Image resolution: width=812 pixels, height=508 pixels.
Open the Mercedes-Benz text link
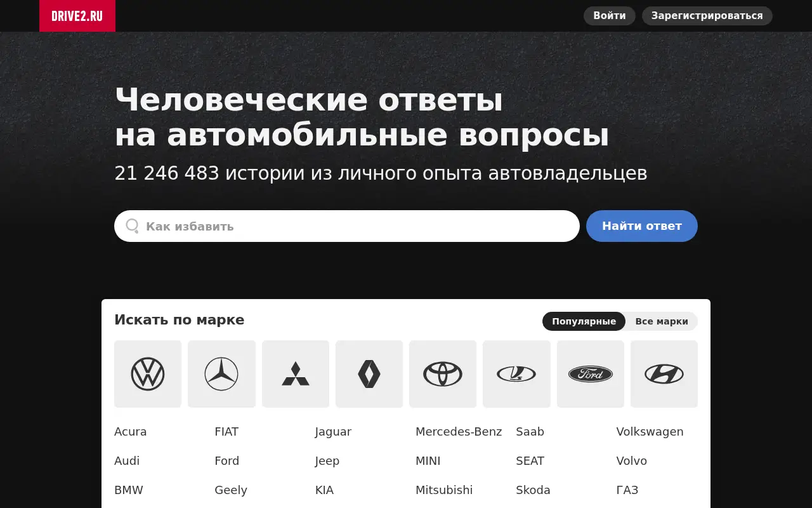point(459,432)
